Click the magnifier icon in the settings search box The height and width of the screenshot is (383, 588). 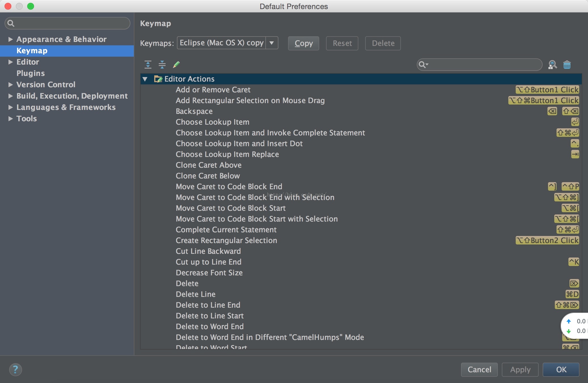coord(11,23)
